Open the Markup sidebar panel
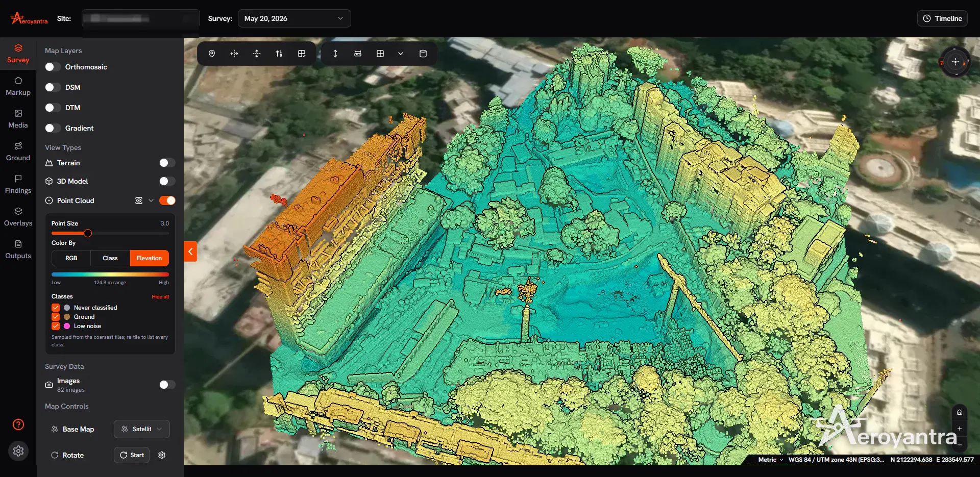This screenshot has height=477, width=980. (x=18, y=86)
